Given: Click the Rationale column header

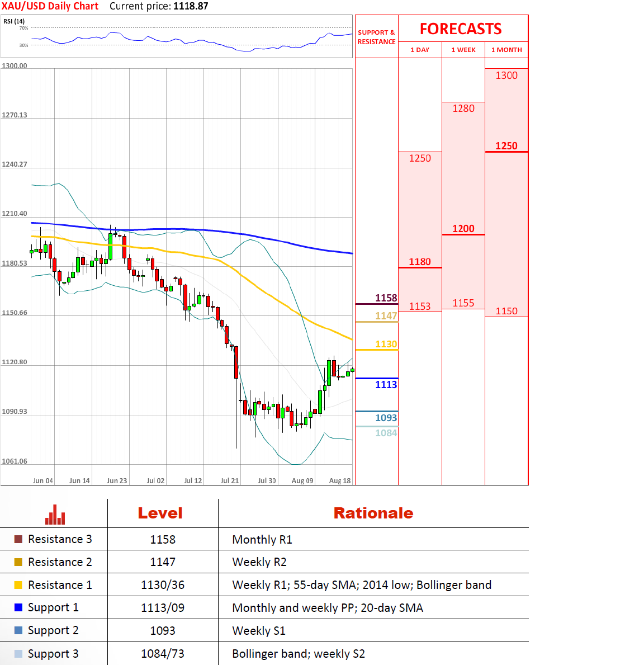Looking at the screenshot, I should tap(373, 513).
